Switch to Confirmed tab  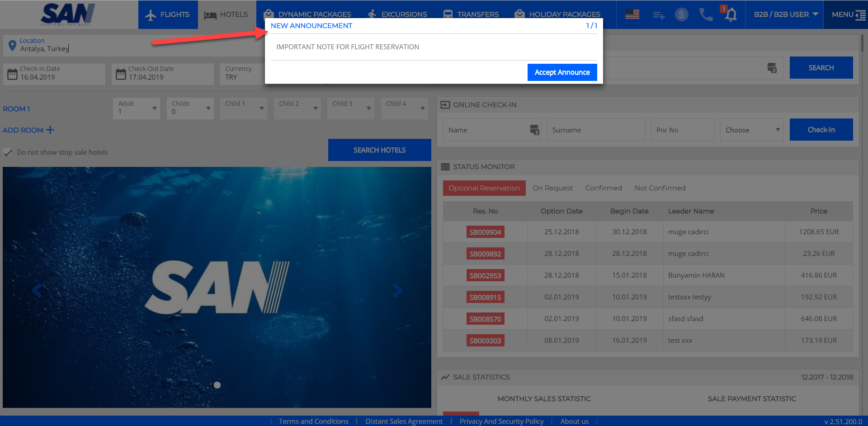tap(604, 188)
